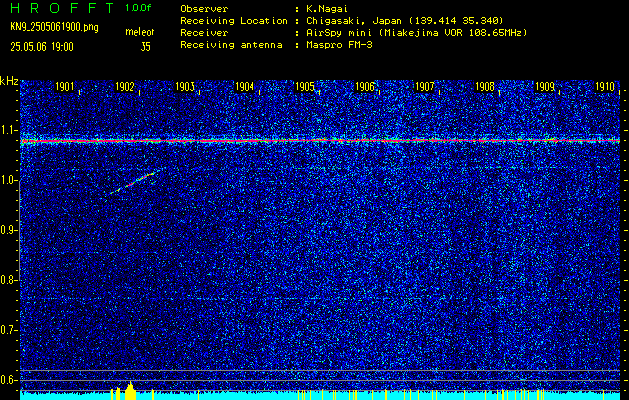The width and height of the screenshot is (629, 400).
Task: Click the 1905 time marker
Action: [x=304, y=87]
